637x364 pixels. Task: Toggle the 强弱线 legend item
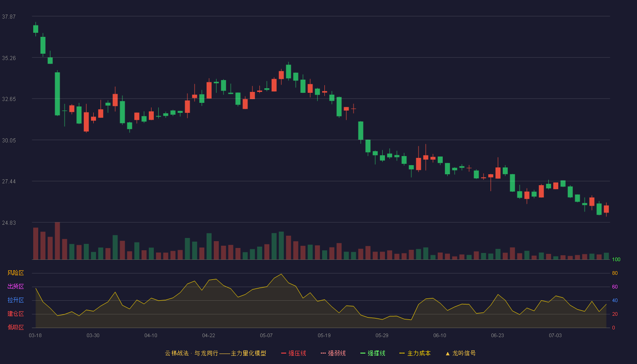point(333,353)
